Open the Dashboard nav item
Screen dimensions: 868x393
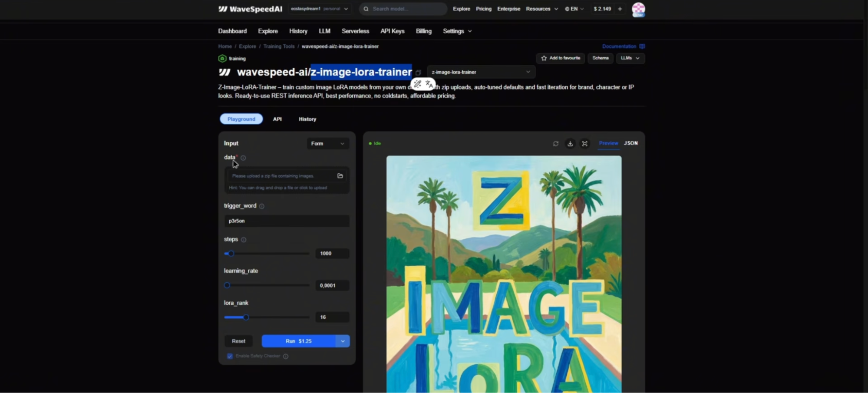232,31
